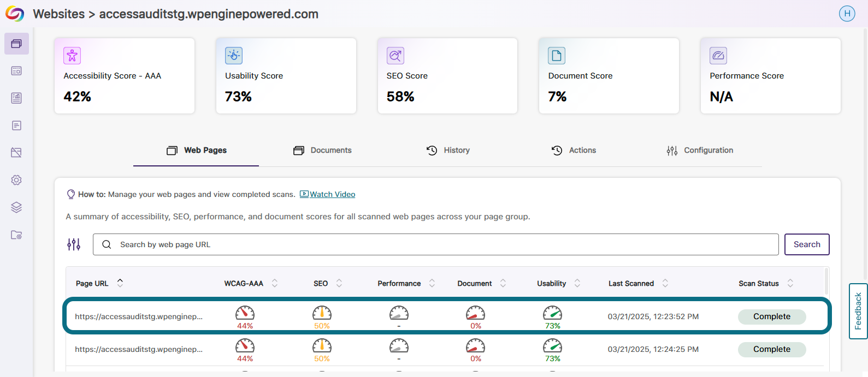Click the 50% SEO gauge in second row
The height and width of the screenshot is (377, 868).
[322, 346]
